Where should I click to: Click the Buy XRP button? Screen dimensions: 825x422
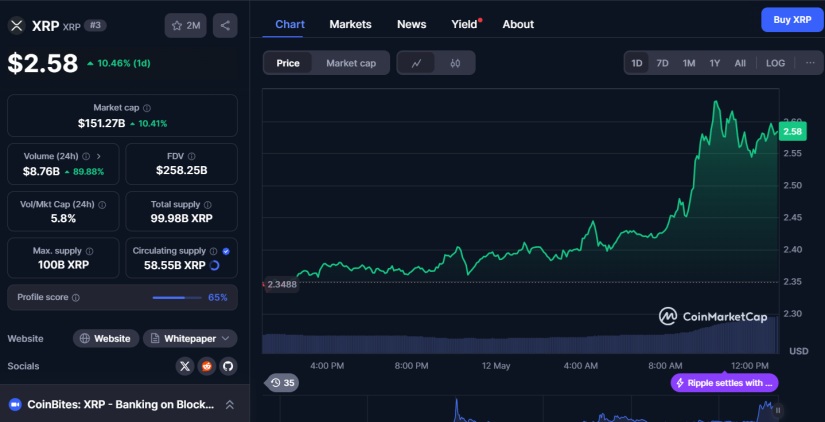point(792,20)
